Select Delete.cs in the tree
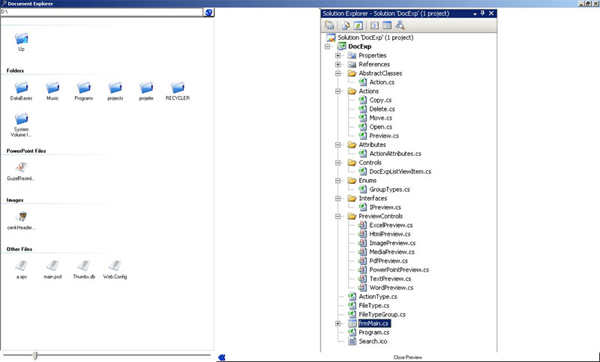The height and width of the screenshot is (362, 600). coord(382,109)
